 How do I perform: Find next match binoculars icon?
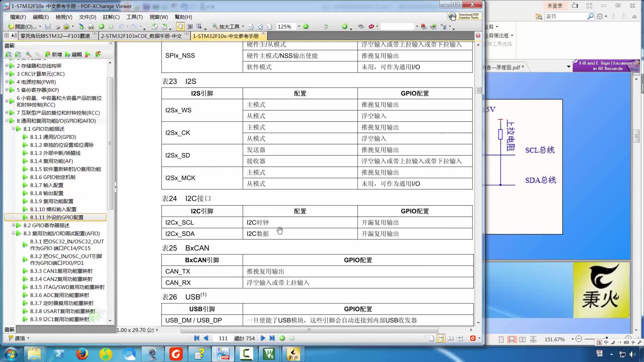coord(433,26)
